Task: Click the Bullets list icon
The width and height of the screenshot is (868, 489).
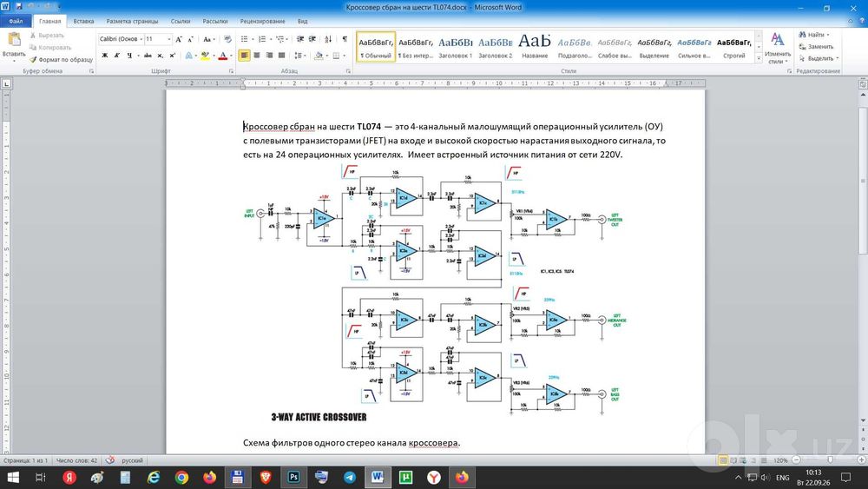Action: [244, 39]
